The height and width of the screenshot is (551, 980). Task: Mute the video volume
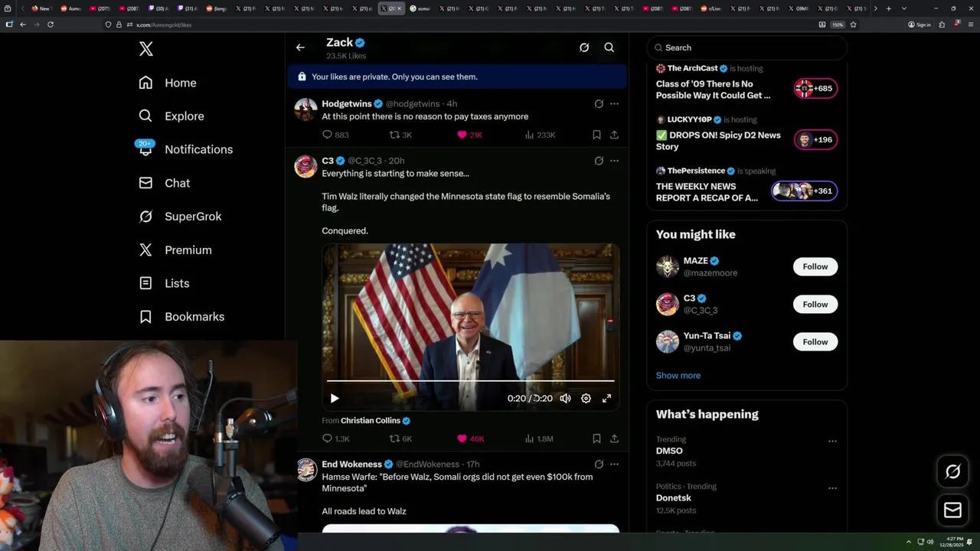click(x=565, y=399)
